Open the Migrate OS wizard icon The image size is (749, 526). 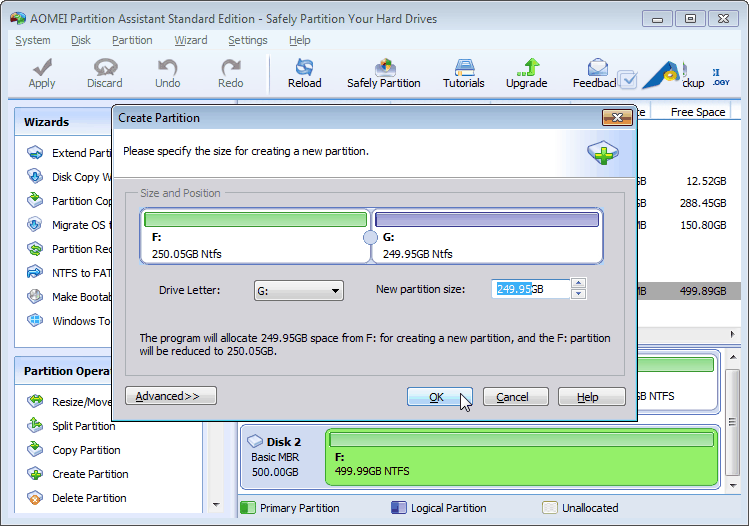pyautogui.click(x=35, y=225)
